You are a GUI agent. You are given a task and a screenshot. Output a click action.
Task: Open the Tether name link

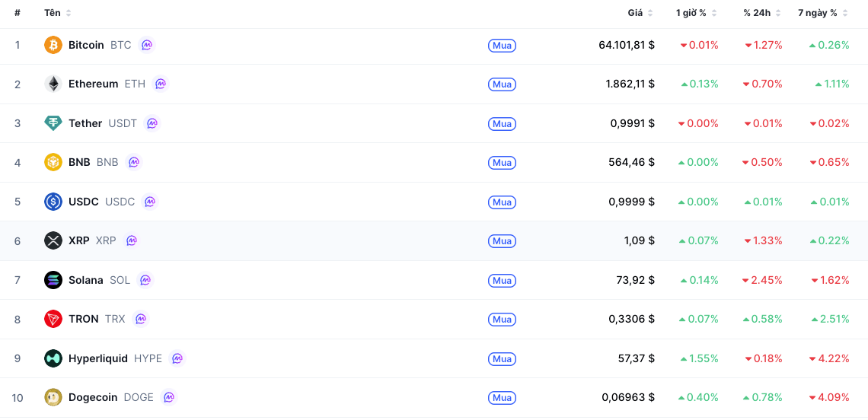click(x=85, y=123)
